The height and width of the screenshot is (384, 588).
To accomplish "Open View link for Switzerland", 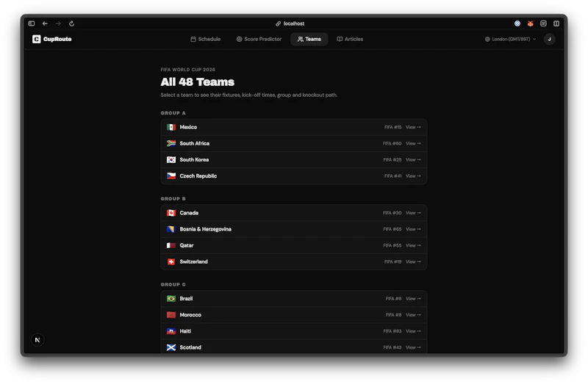I will [413, 261].
